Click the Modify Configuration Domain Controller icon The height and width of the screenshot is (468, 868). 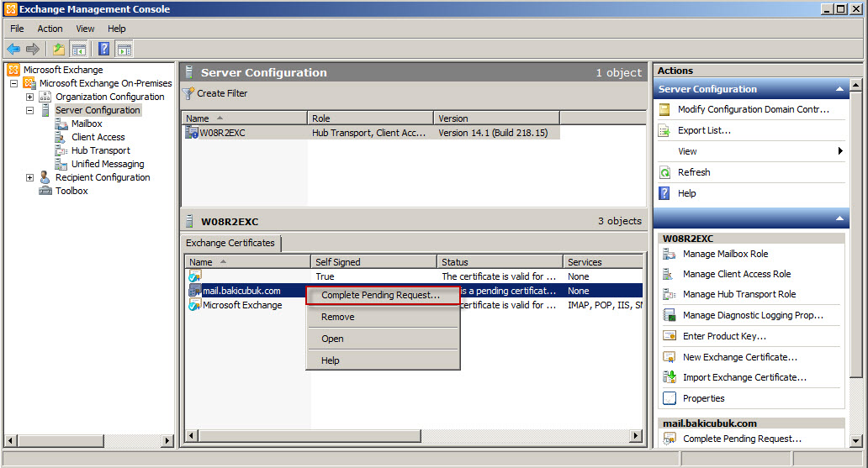click(664, 109)
